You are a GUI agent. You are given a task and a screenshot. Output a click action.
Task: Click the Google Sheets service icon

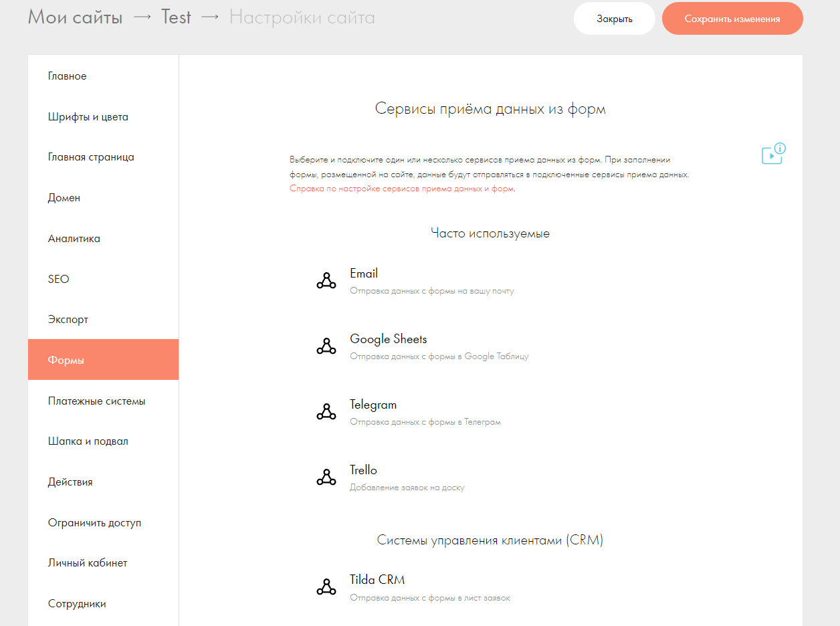pyautogui.click(x=326, y=346)
